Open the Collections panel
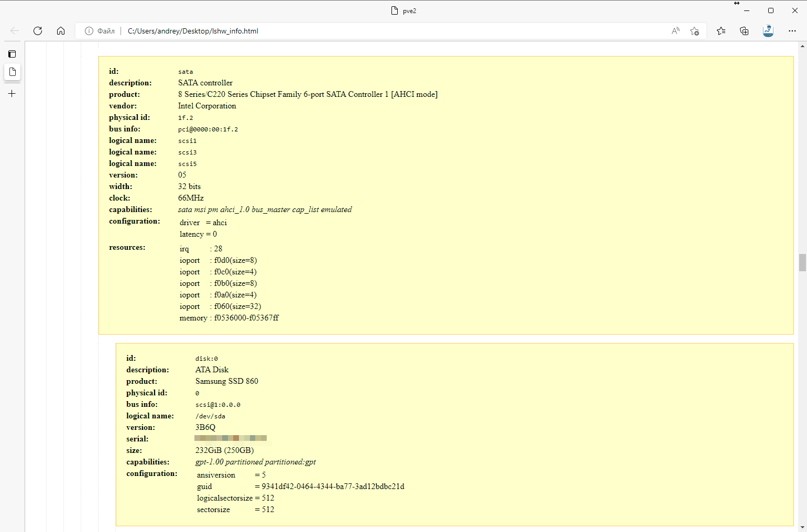Viewport: 807px width, 532px height. pos(744,31)
